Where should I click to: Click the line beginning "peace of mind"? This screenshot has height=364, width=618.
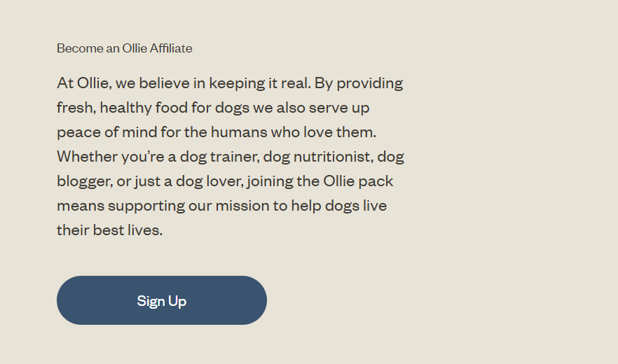(217, 132)
